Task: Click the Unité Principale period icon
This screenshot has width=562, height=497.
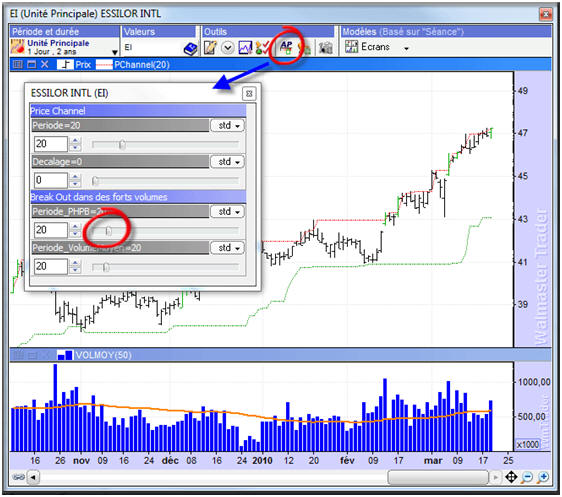Action: [x=18, y=47]
